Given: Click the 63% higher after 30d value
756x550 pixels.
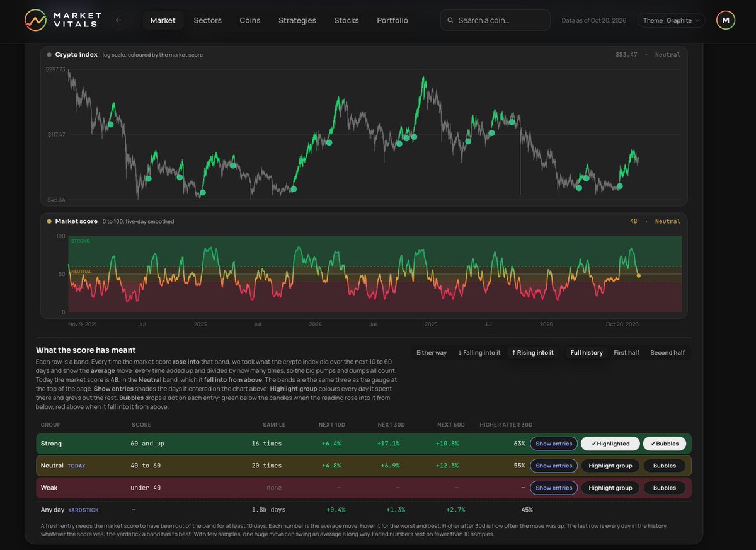Looking at the screenshot, I should (519, 444).
